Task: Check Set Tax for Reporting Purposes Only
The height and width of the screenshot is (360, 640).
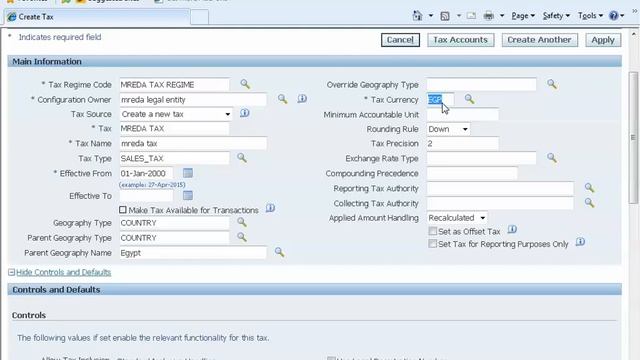Action: coord(433,244)
